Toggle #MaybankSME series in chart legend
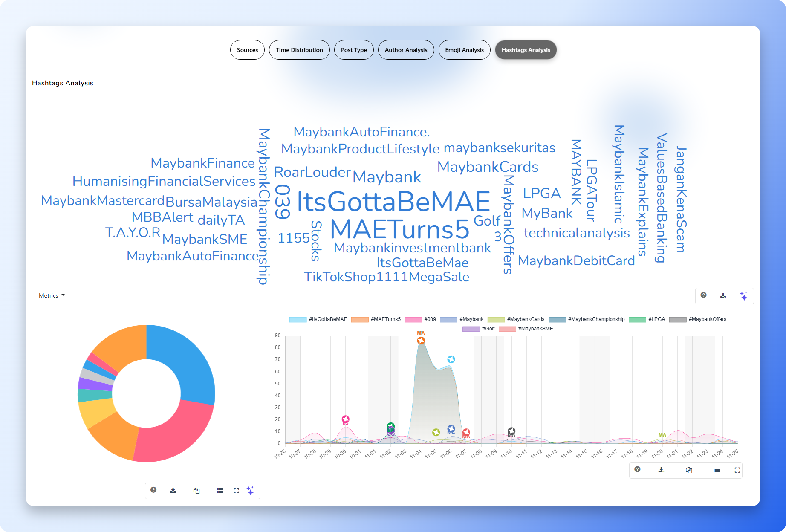Viewport: 786px width, 532px height. coord(526,329)
